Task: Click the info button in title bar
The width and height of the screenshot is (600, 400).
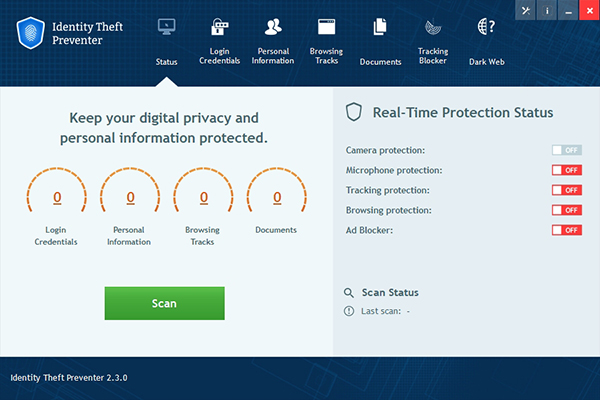Action: (546, 10)
